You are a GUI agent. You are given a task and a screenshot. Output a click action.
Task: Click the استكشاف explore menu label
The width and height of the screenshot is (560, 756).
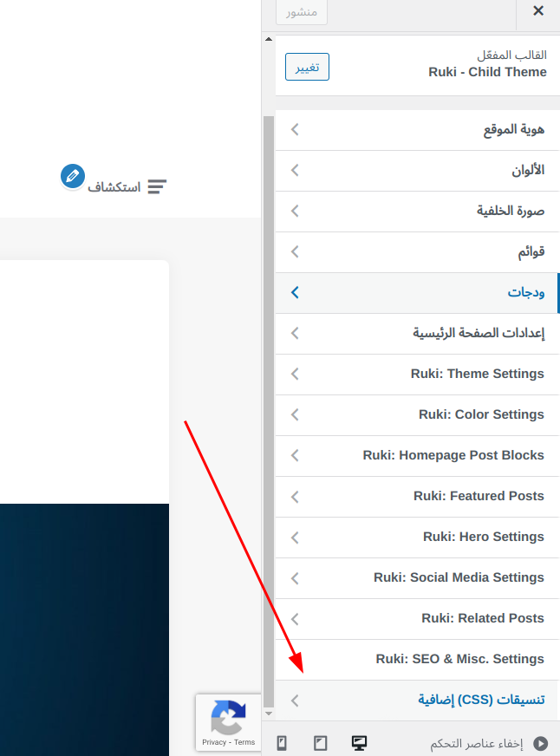pyautogui.click(x=114, y=187)
